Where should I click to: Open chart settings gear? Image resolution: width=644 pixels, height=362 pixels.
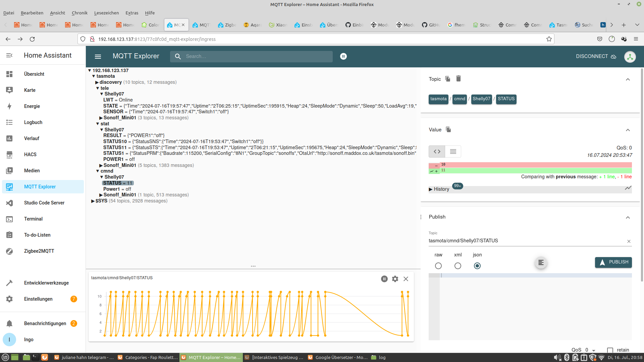pyautogui.click(x=395, y=279)
